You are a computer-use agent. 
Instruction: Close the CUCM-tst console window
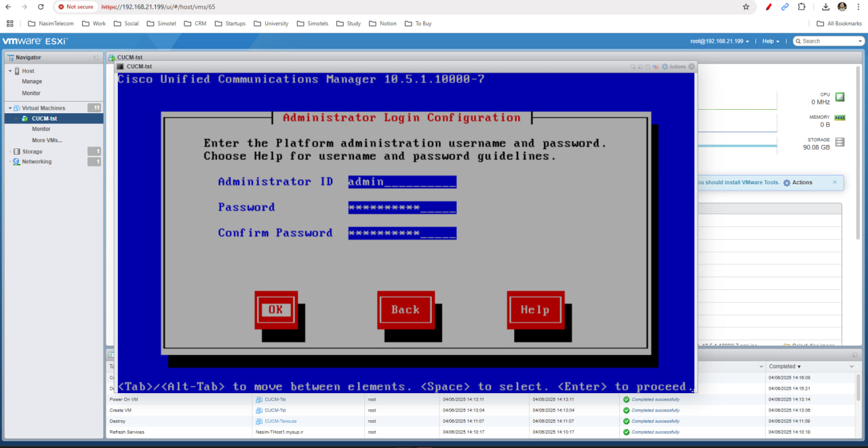coord(692,66)
